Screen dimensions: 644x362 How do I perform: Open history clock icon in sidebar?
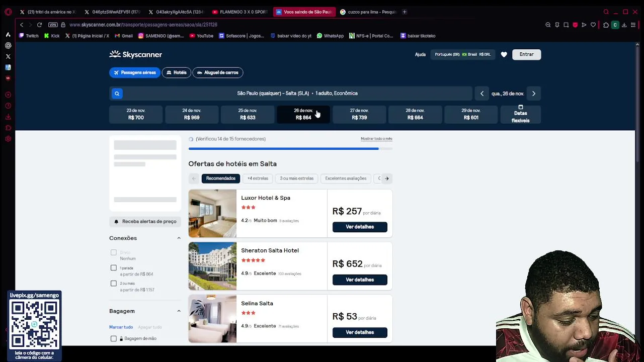click(x=8, y=106)
